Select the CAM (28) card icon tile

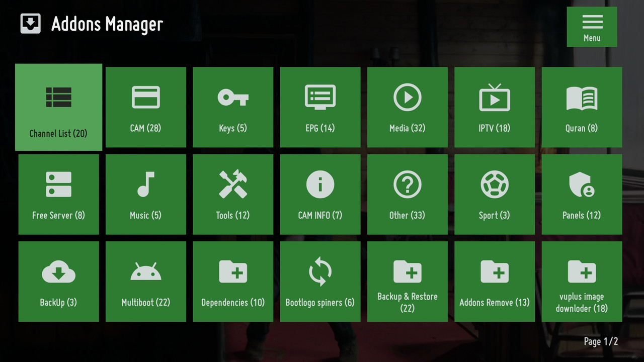point(146,107)
